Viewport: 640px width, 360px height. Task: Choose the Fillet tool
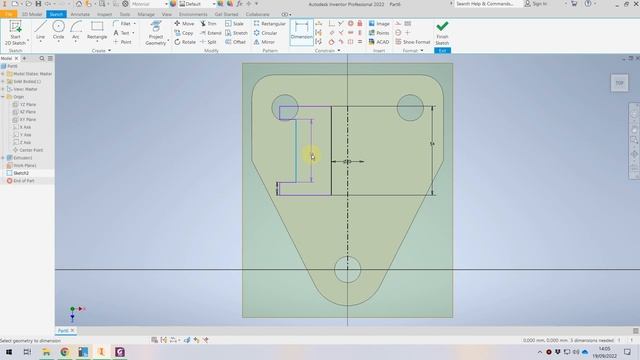pyautogui.click(x=122, y=24)
